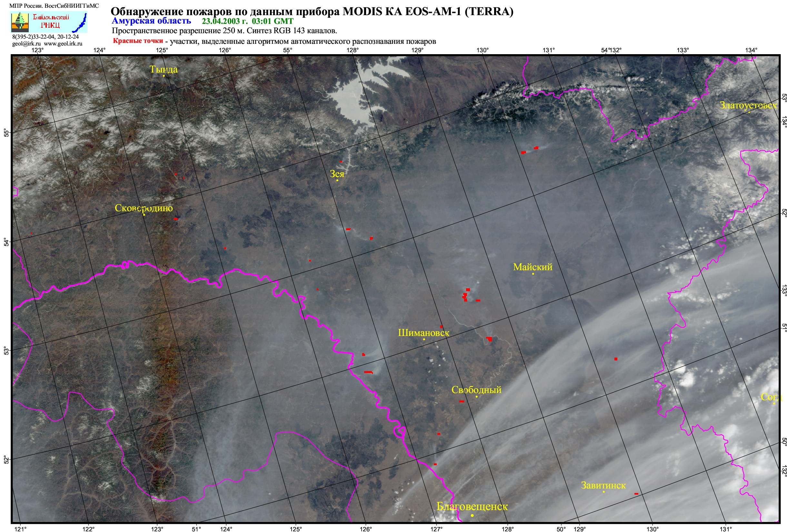Click the yellow dot marking Благовещенск

pyautogui.click(x=472, y=516)
